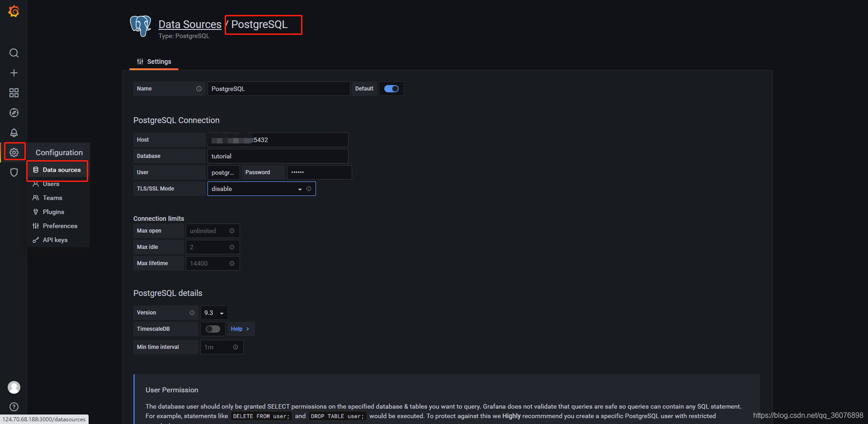
Task: Click the Max idle input field
Action: tap(212, 247)
